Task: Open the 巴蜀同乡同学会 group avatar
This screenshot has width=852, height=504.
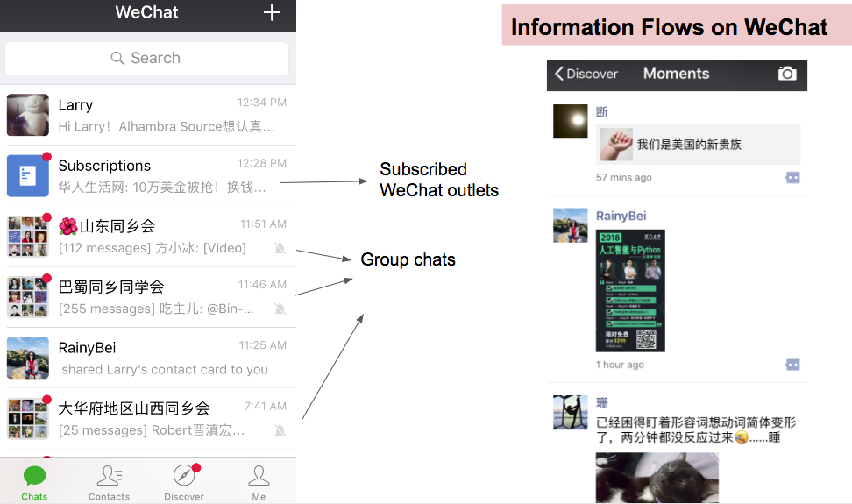Action: 28,297
